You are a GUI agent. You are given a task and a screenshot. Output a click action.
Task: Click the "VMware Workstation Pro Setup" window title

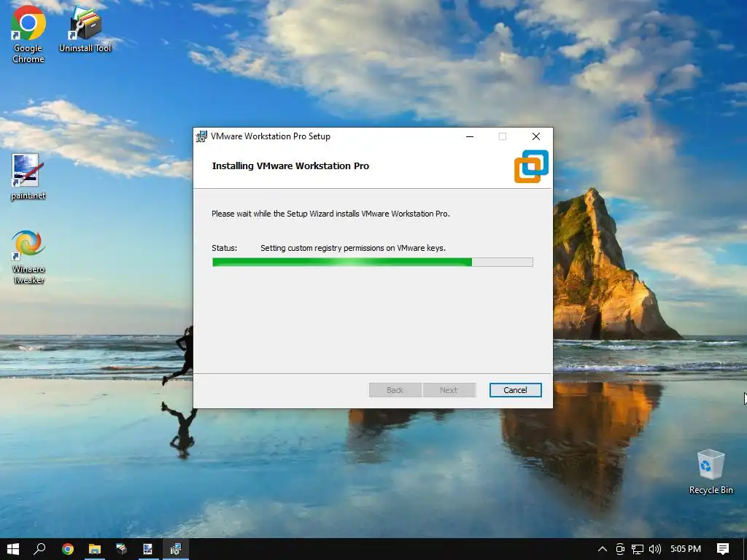point(271,136)
